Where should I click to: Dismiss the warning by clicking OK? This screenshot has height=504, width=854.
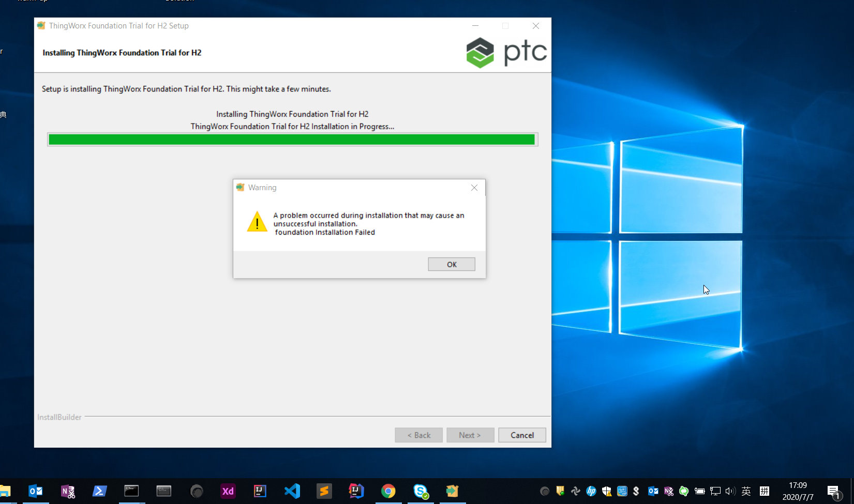tap(451, 264)
